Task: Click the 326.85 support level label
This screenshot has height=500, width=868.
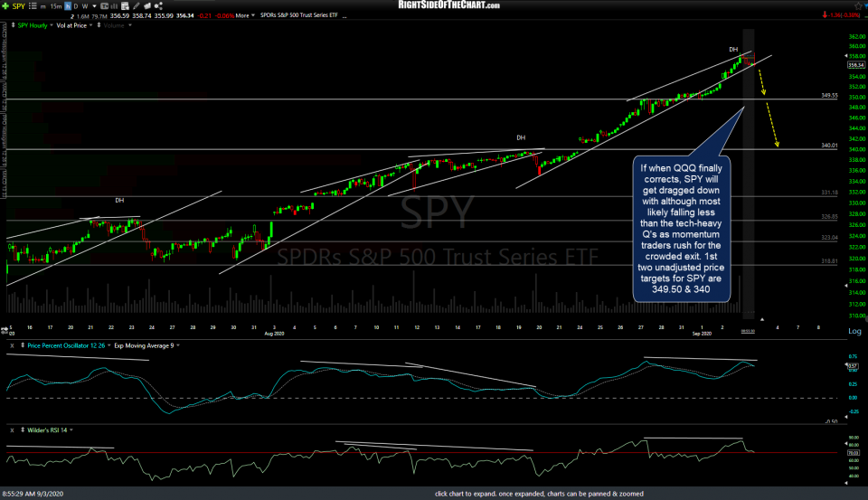Action: click(x=829, y=217)
